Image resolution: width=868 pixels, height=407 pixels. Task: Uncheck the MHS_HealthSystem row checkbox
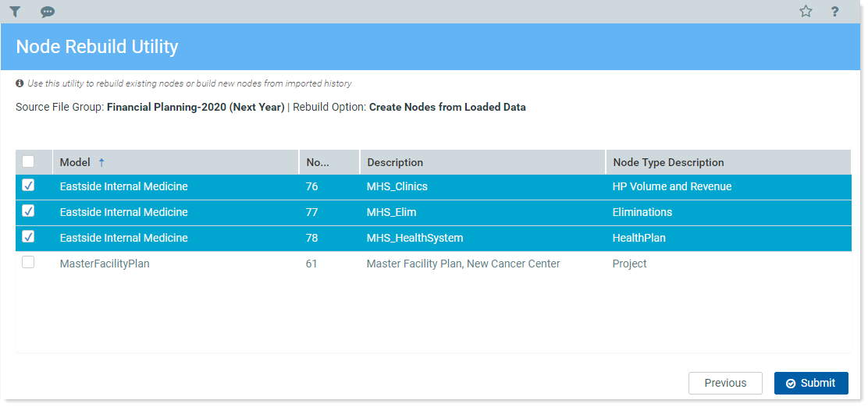[28, 237]
